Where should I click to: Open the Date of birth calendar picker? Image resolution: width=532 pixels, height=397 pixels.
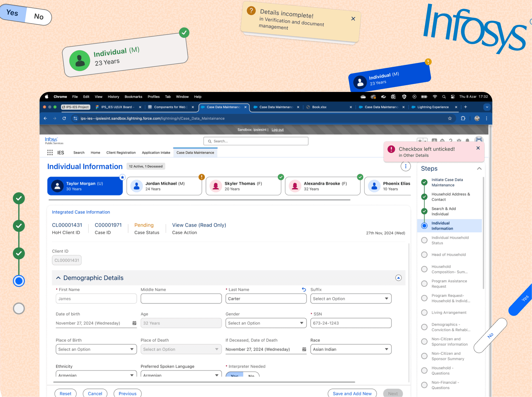pyautogui.click(x=134, y=323)
